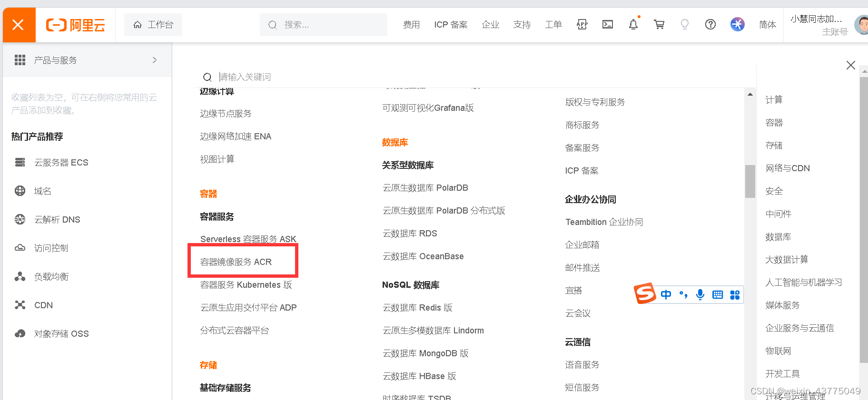Close the navigation menu with orange X
This screenshot has height=400, width=868.
(x=18, y=25)
